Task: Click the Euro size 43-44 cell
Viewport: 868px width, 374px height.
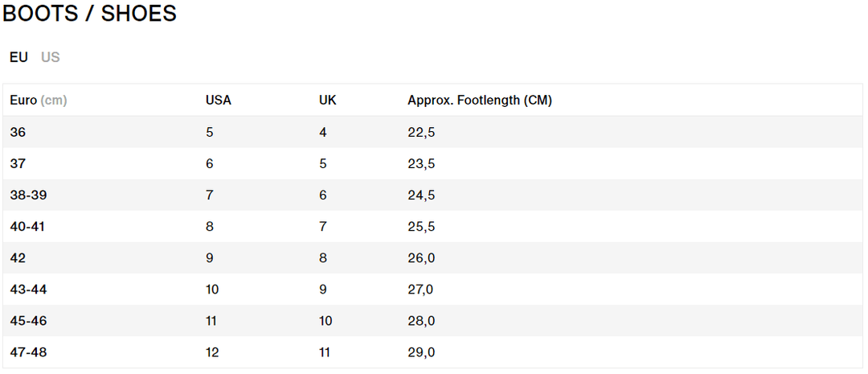Action: pos(28,289)
